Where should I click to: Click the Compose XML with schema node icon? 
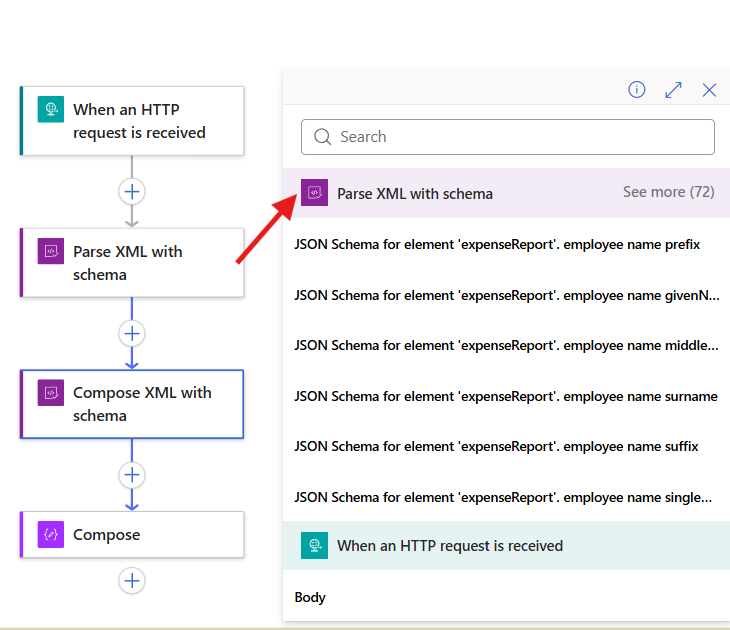pyautogui.click(x=50, y=392)
